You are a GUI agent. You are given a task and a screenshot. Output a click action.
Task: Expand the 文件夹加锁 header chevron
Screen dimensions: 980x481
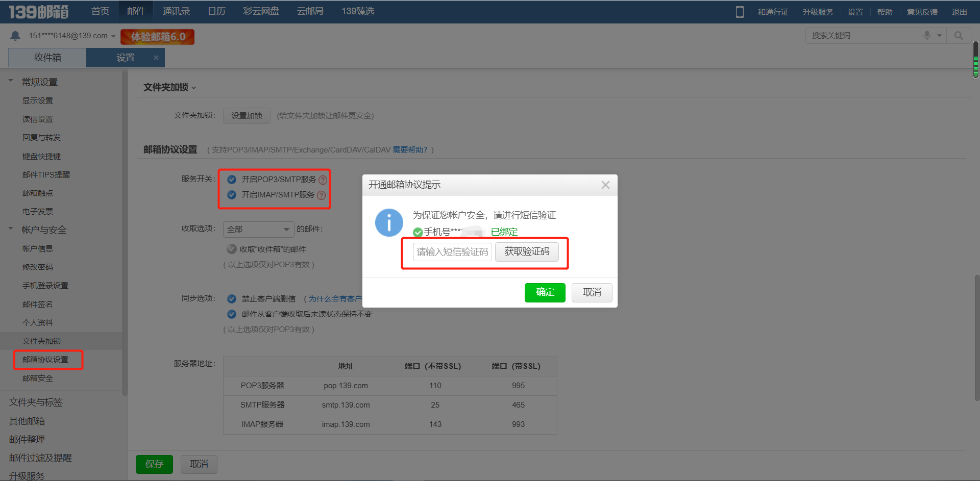tap(194, 88)
